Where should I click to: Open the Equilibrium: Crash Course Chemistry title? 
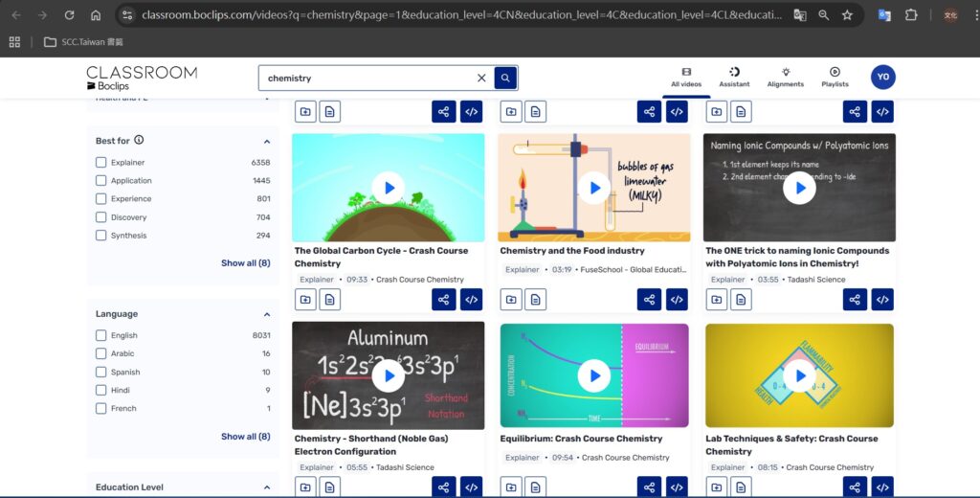(581, 439)
